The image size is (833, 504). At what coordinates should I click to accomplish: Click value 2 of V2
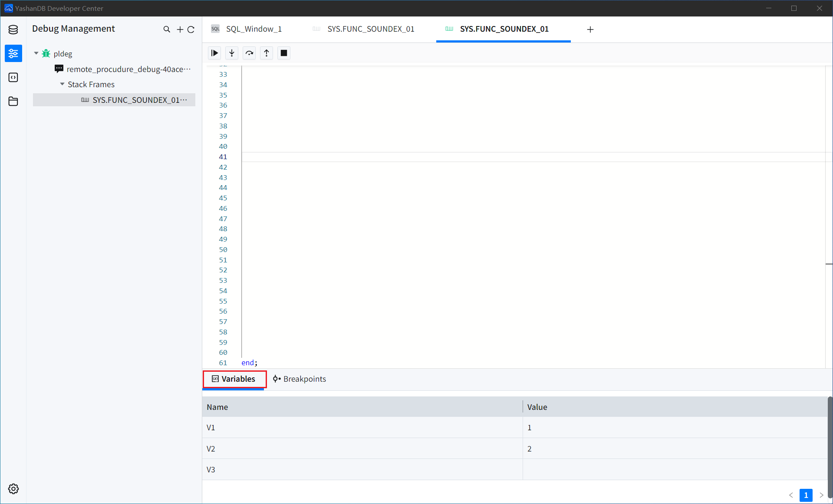click(x=530, y=449)
